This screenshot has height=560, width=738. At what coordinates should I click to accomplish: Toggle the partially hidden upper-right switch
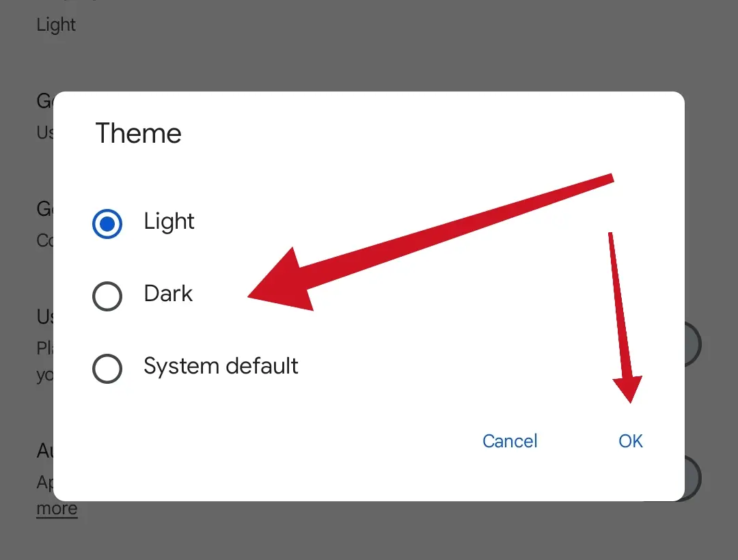(693, 344)
